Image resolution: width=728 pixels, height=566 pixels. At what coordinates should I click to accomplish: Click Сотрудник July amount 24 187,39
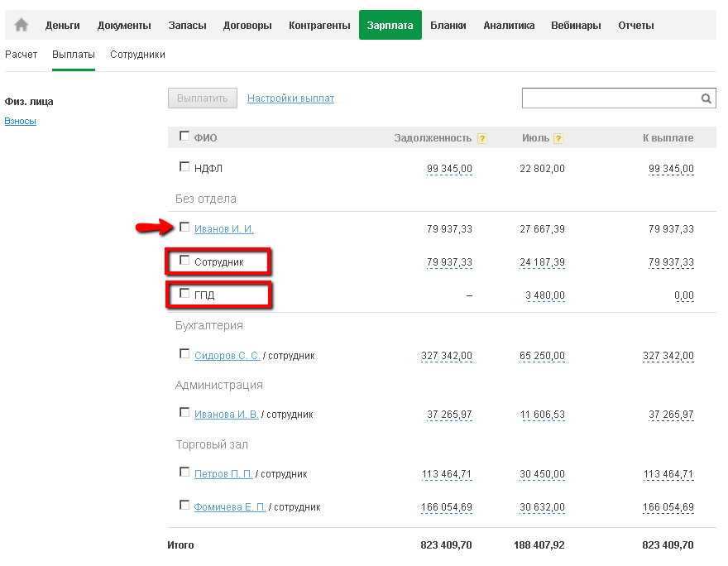tap(543, 262)
